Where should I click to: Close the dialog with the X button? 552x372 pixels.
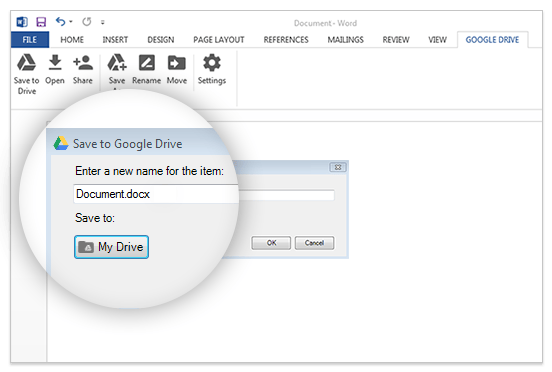click(338, 167)
